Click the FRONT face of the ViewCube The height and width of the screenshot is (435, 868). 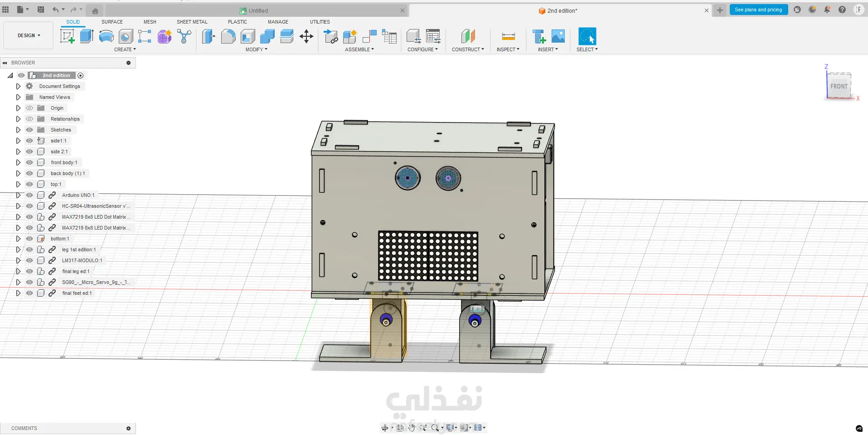click(x=839, y=86)
